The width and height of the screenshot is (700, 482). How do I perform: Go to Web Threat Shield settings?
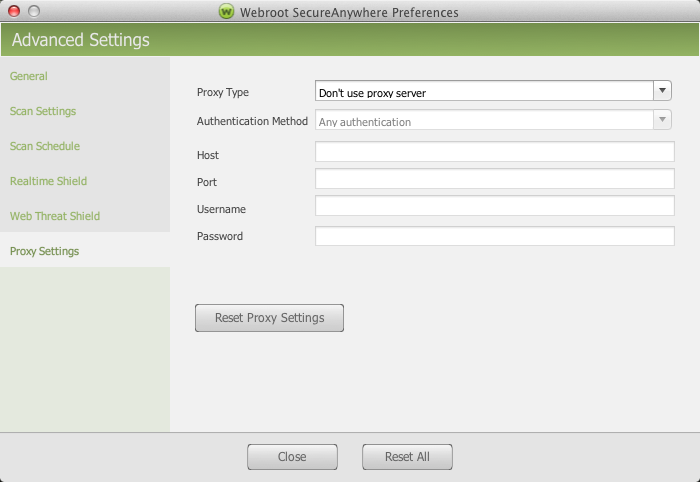(x=55, y=216)
